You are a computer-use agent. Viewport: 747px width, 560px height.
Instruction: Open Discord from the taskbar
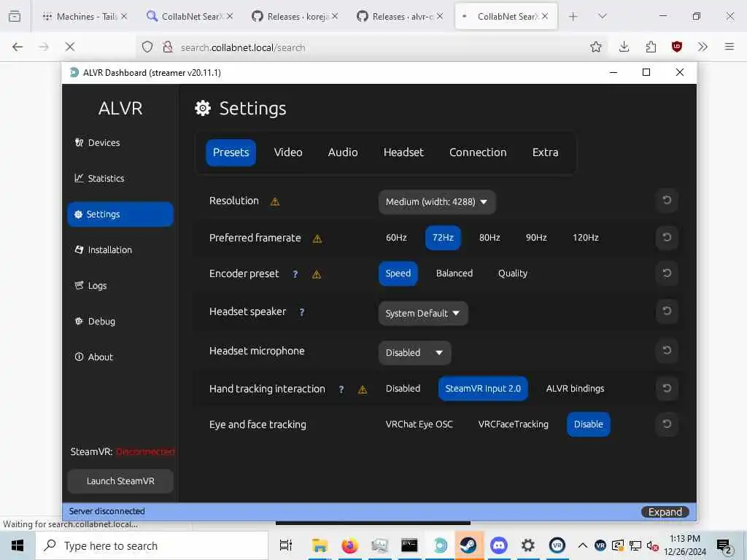(x=498, y=545)
